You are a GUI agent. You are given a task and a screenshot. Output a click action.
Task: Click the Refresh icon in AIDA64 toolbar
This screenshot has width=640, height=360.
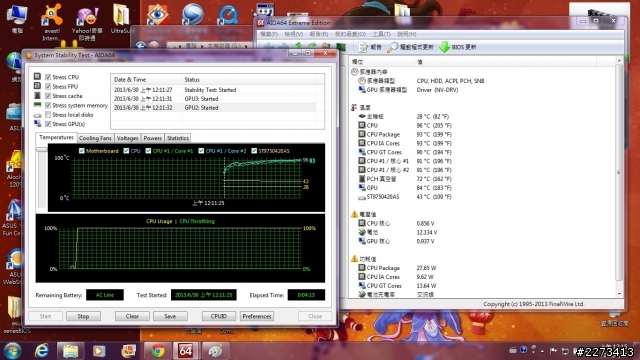point(312,47)
